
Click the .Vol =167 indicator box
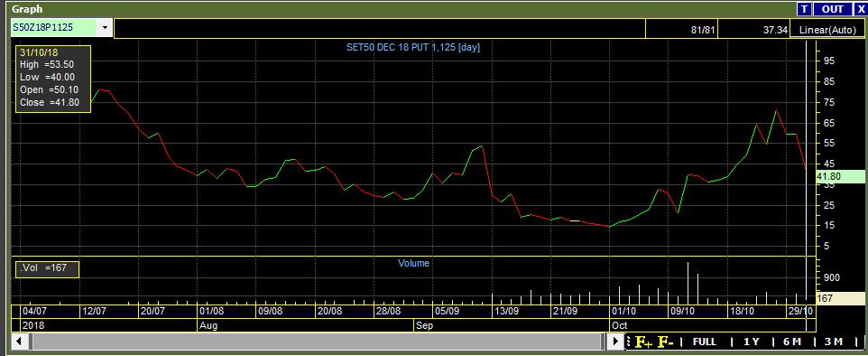47,269
